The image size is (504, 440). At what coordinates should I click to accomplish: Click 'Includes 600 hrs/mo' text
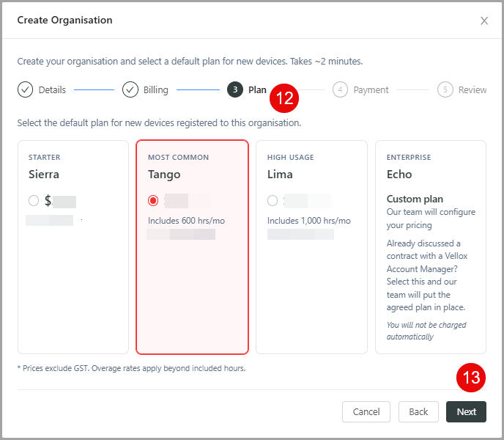[x=186, y=221]
